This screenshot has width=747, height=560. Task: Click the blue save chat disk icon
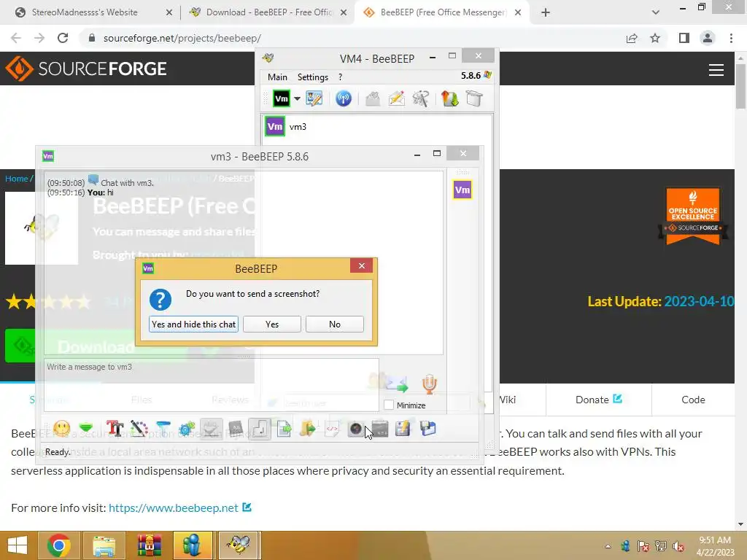(427, 429)
